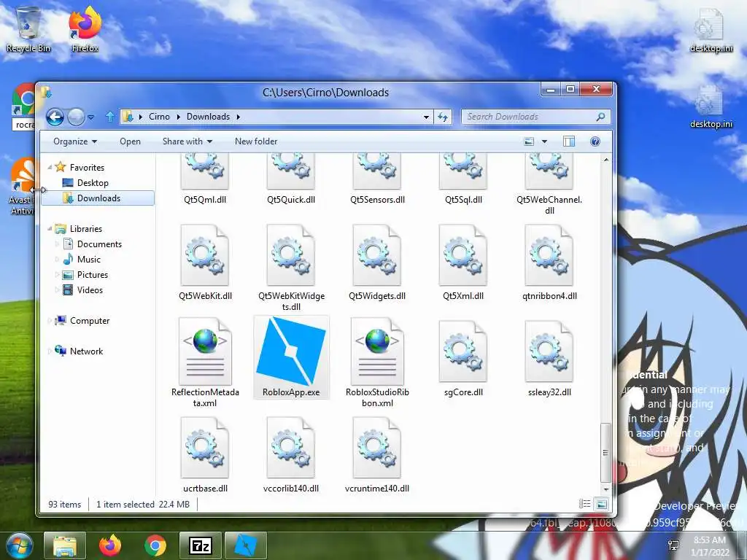Expand the Documents library node
This screenshot has width=747, height=560.
pyautogui.click(x=57, y=244)
